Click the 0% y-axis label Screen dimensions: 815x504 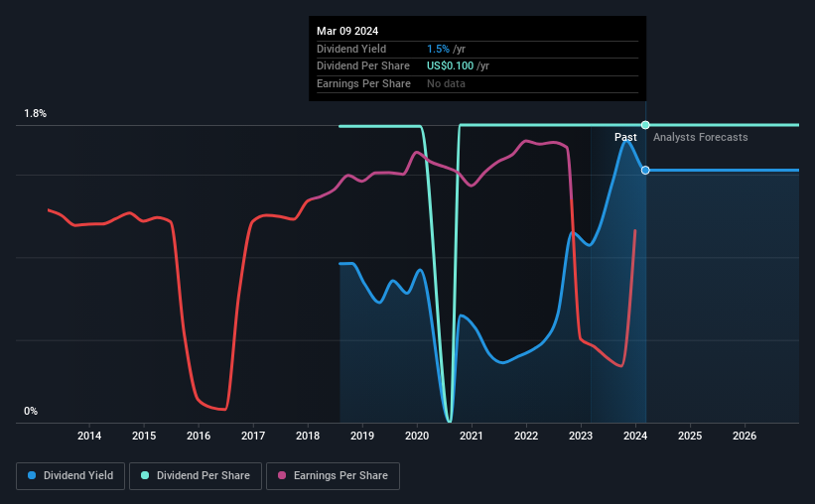(31, 411)
